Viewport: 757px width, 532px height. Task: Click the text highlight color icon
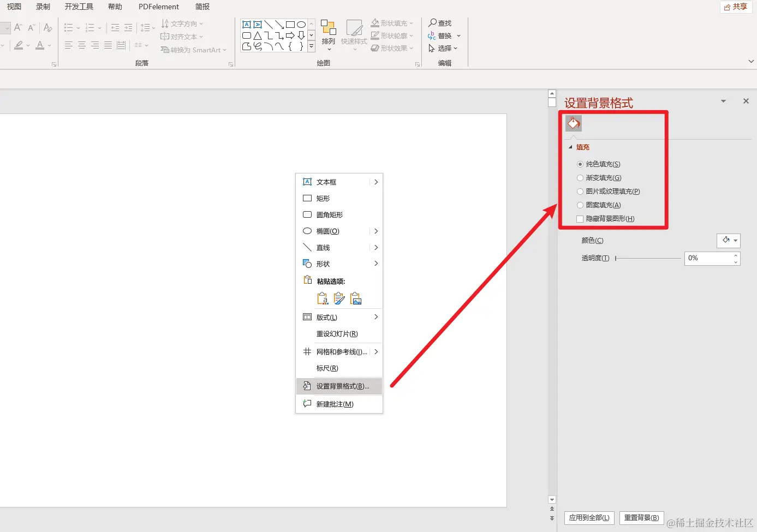(19, 45)
